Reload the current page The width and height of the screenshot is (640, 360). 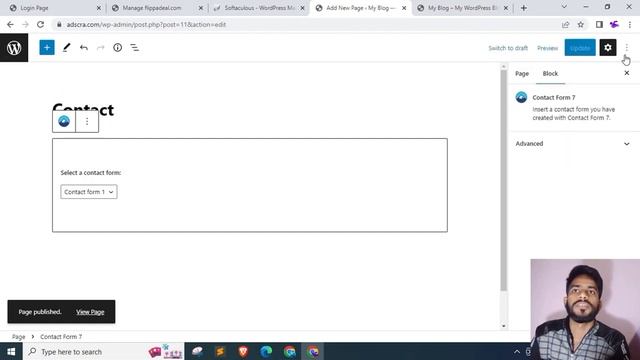tap(40, 24)
